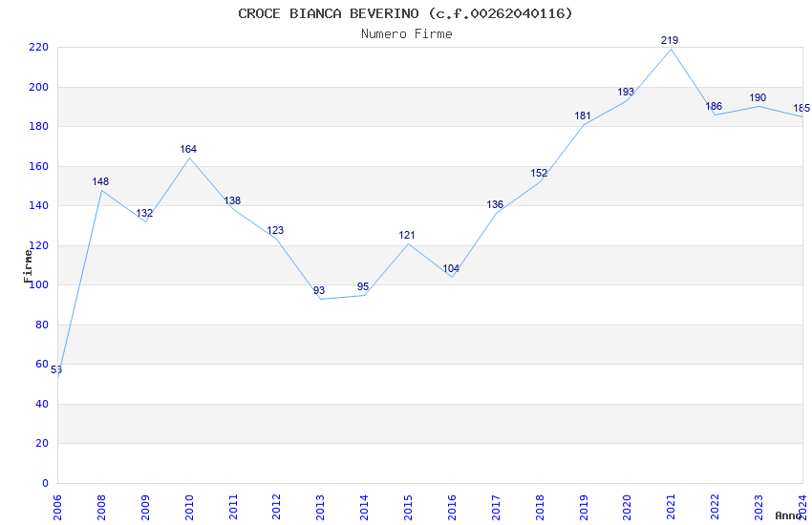Click the data label 138 for 2011
Image resolution: width=812 pixels, height=525 pixels.
(x=232, y=200)
